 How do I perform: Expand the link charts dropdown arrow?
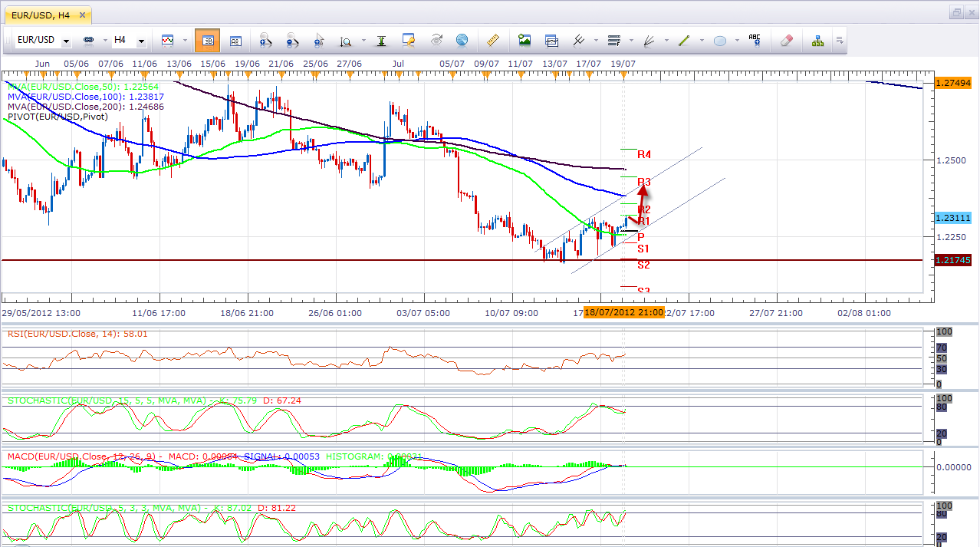(x=105, y=41)
